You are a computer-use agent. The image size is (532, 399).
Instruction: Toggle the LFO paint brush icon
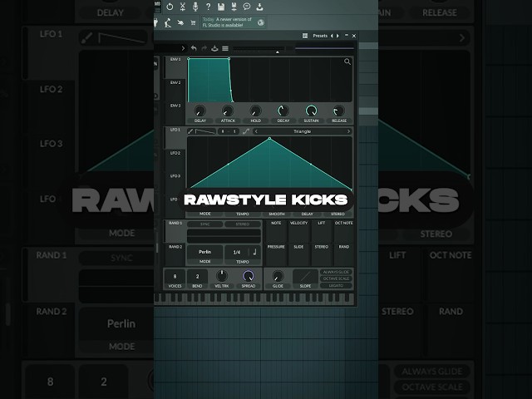click(x=190, y=131)
